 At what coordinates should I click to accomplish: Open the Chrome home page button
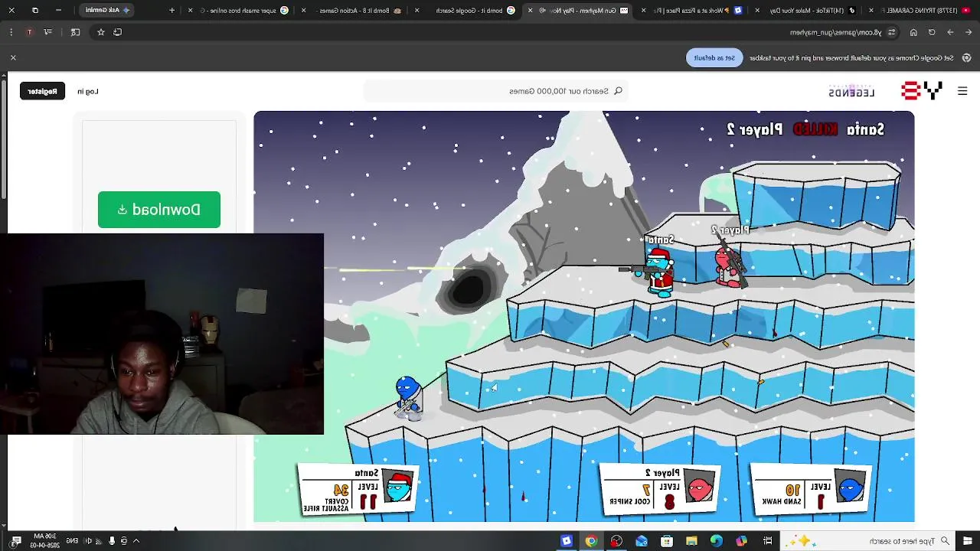click(x=913, y=32)
